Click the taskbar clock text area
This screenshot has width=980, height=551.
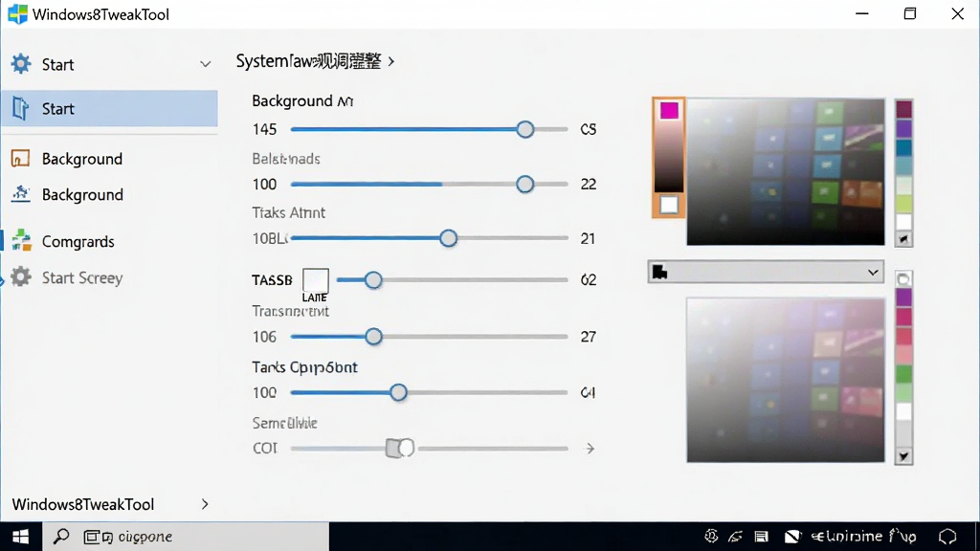point(864,536)
